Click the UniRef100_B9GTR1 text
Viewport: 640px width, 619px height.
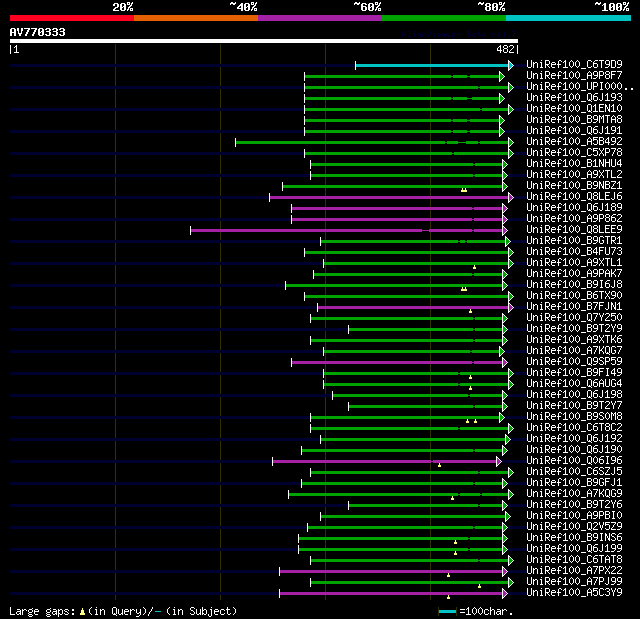click(x=574, y=241)
